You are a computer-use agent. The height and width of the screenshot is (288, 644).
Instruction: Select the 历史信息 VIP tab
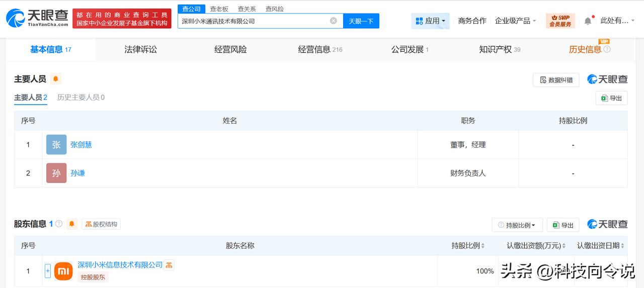pyautogui.click(x=585, y=49)
